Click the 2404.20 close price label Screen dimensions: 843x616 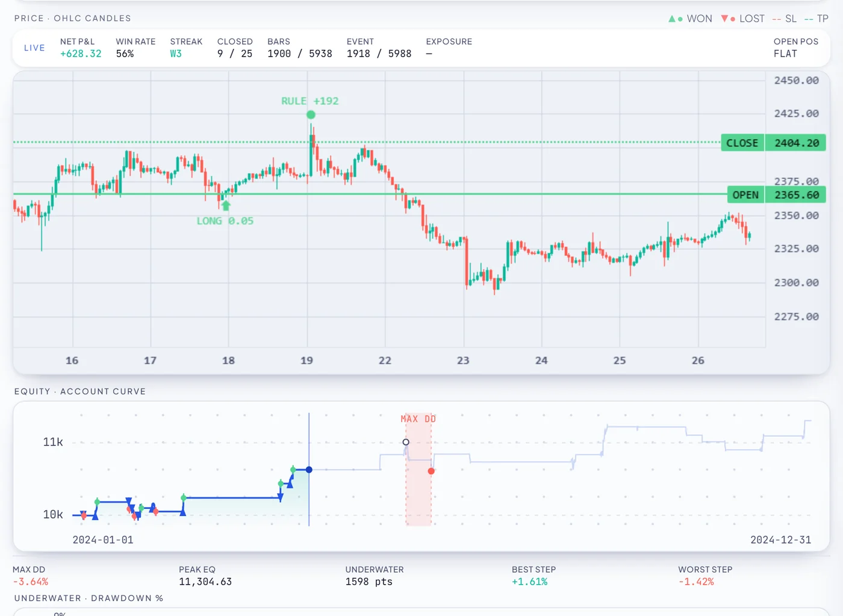coord(796,143)
